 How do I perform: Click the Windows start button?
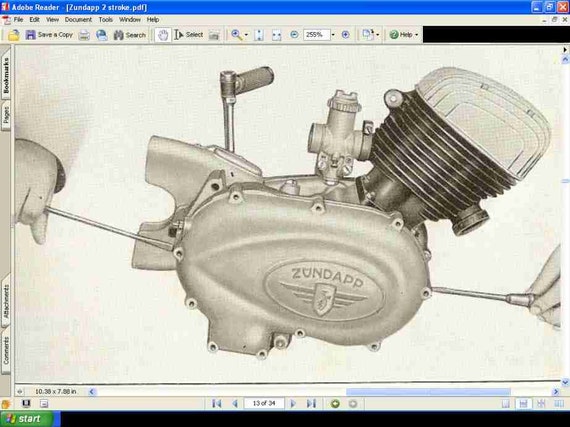pos(28,419)
